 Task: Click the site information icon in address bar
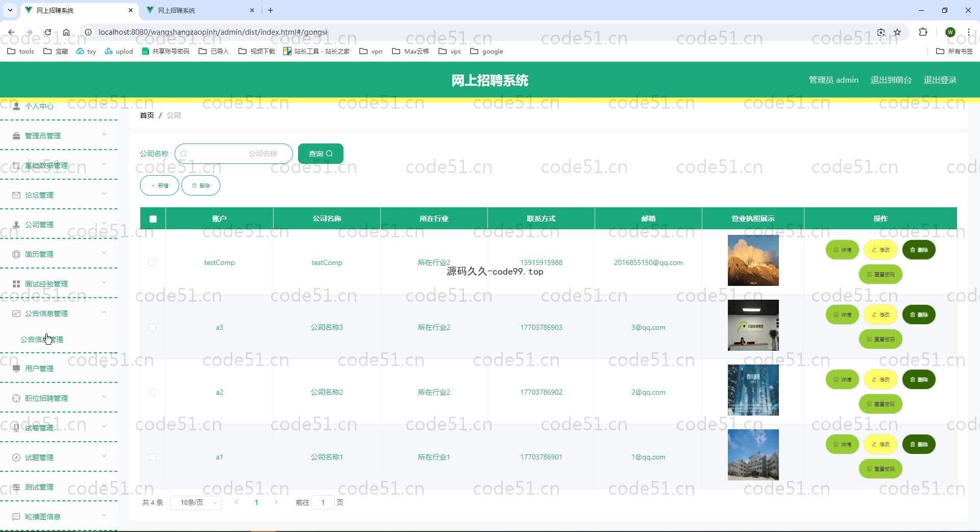(x=88, y=32)
